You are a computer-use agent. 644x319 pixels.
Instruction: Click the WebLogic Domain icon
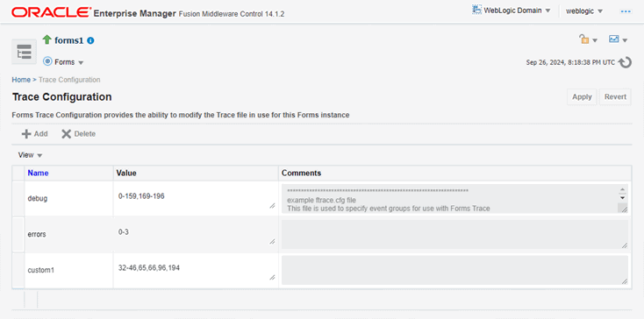click(x=476, y=11)
